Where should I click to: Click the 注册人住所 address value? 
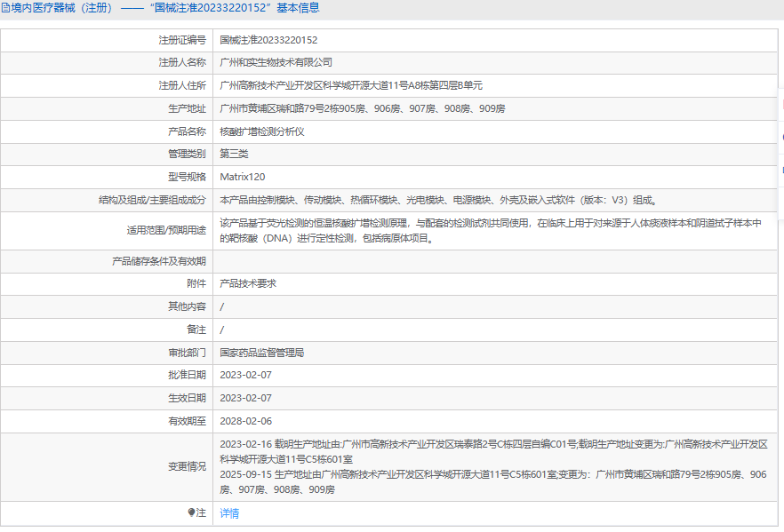point(351,85)
